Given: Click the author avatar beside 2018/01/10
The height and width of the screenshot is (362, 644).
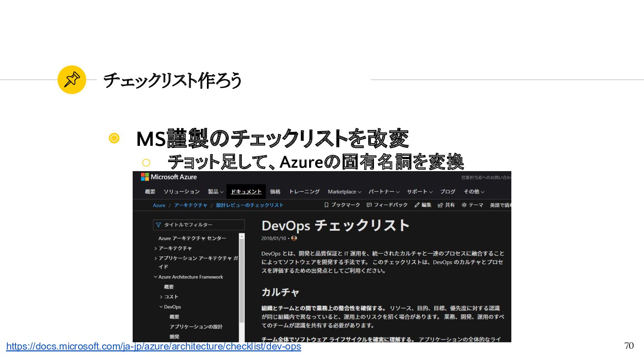Looking at the screenshot, I should tap(294, 238).
